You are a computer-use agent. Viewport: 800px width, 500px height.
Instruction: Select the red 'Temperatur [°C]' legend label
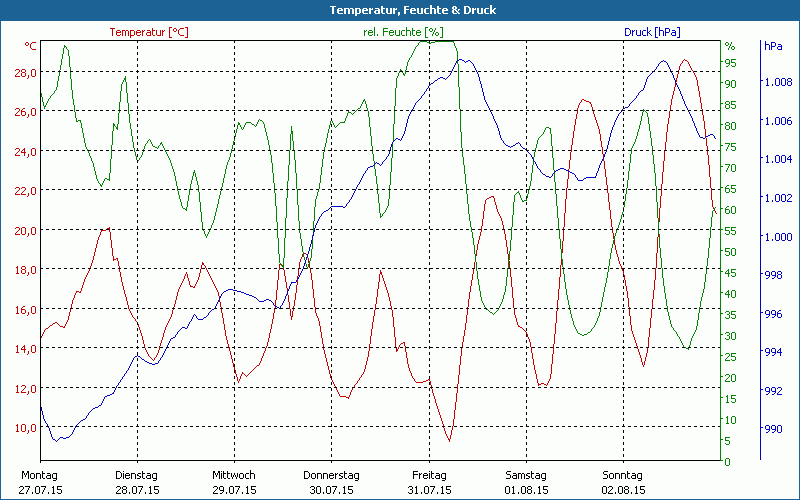pos(149,32)
